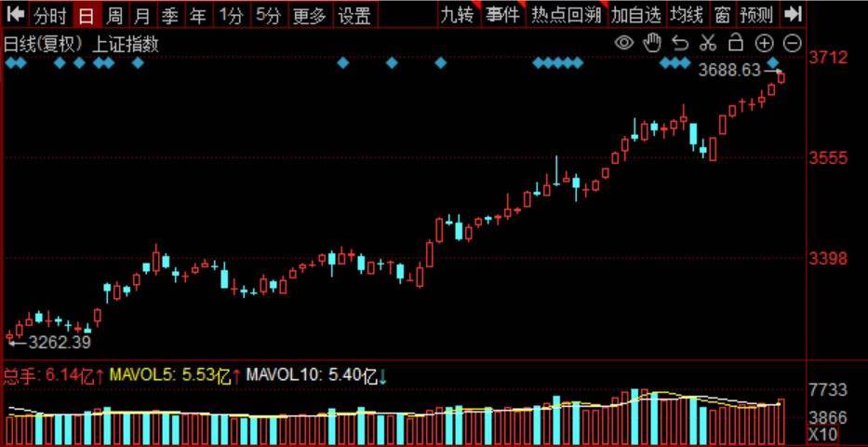This screenshot has width=868, height=447.
Task: Click the 3688.63 high price label
Action: click(x=729, y=71)
